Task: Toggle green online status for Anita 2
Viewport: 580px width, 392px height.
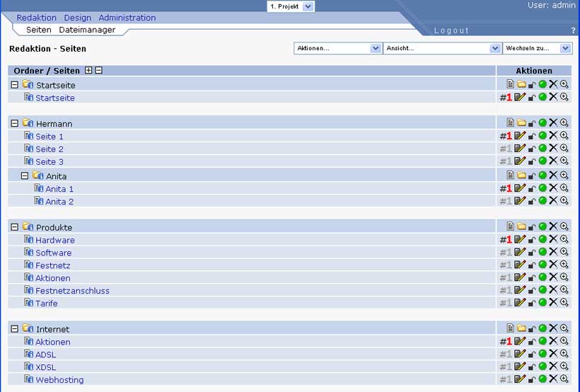Action: (x=543, y=201)
